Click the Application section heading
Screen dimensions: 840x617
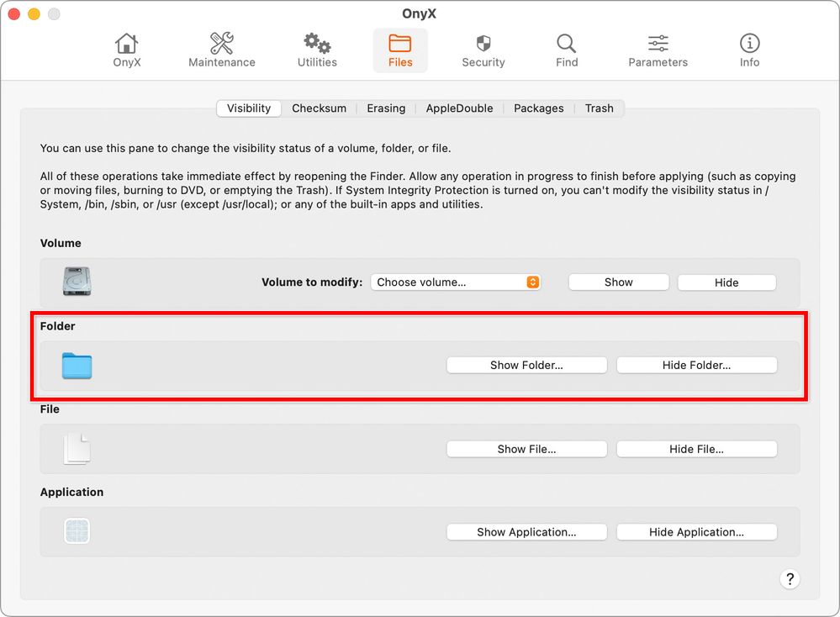pos(71,493)
